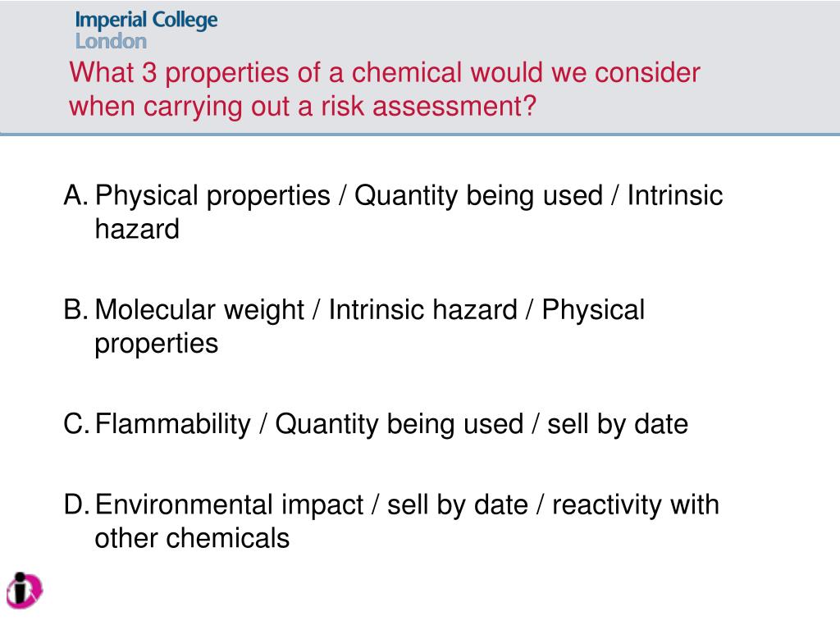This screenshot has height=630, width=840.
Task: Choose 'Molecular weight' in option B
Action: [x=199, y=311]
